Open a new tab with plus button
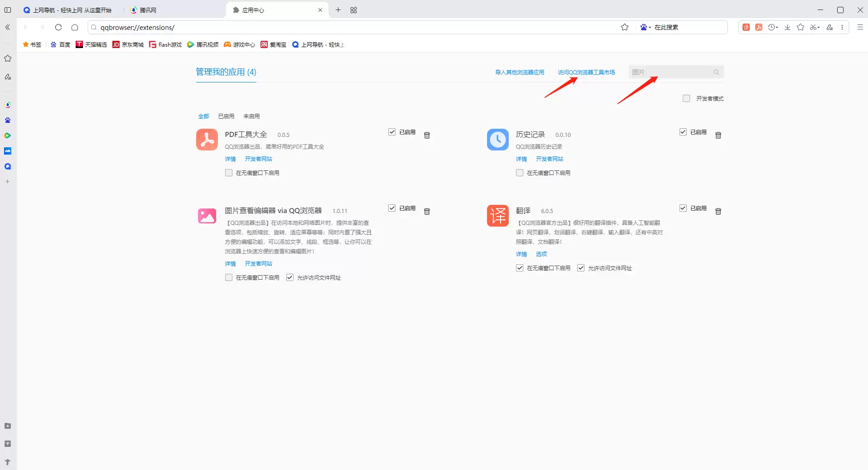Screen dimensions: 868x470 click(338, 10)
